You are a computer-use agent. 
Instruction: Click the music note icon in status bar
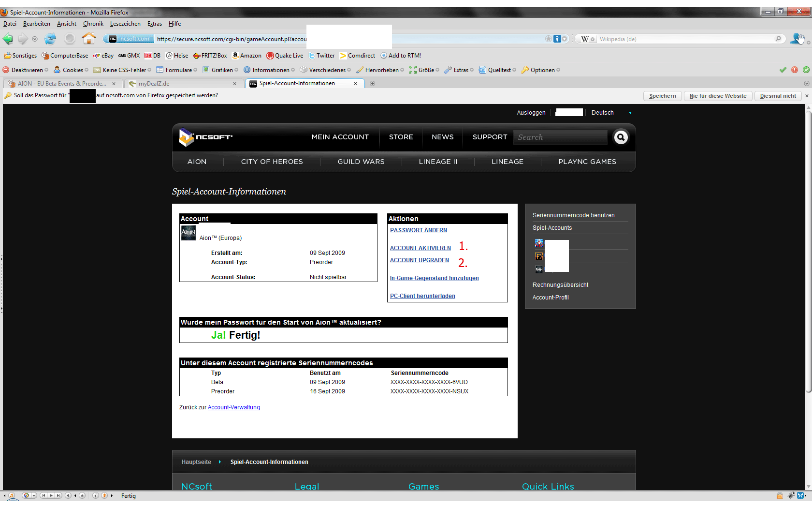tap(12, 495)
